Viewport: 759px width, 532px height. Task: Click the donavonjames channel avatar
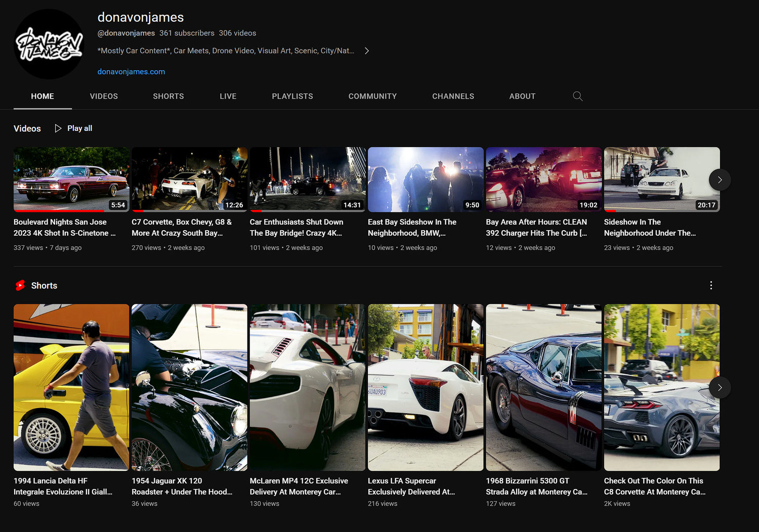(49, 44)
